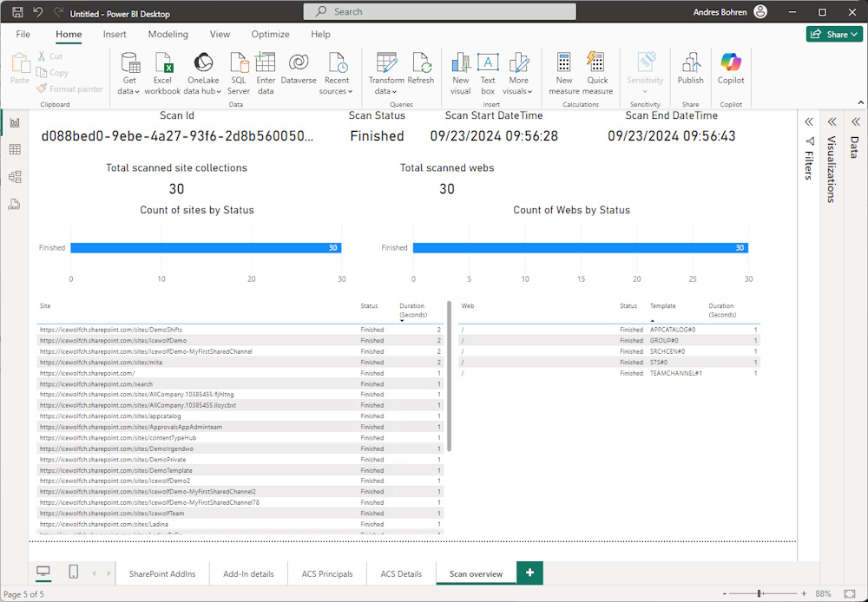The image size is (868, 602).
Task: Select the sites/Ladina site row
Action: click(x=240, y=524)
